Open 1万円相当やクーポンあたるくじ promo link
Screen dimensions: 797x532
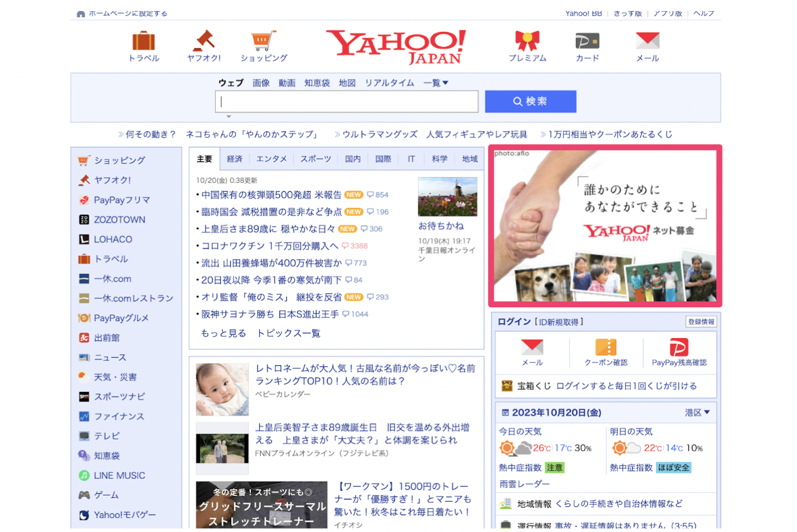click(x=610, y=135)
